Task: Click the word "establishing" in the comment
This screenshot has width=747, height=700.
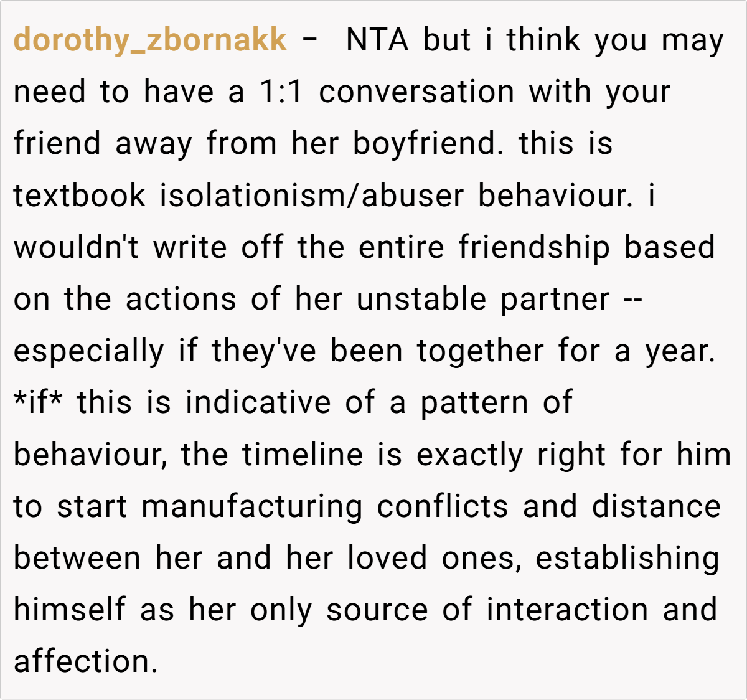Action: [627, 558]
